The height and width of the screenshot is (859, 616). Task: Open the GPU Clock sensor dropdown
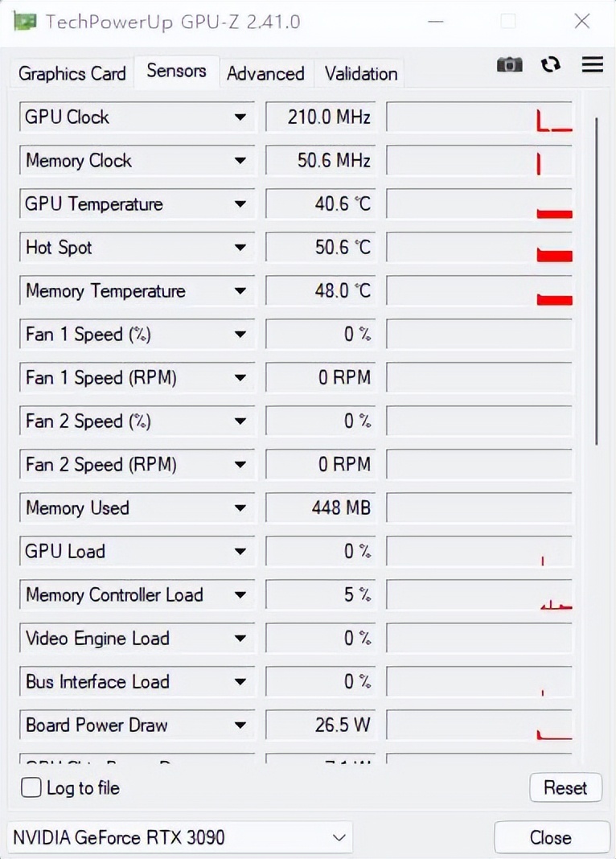click(240, 117)
